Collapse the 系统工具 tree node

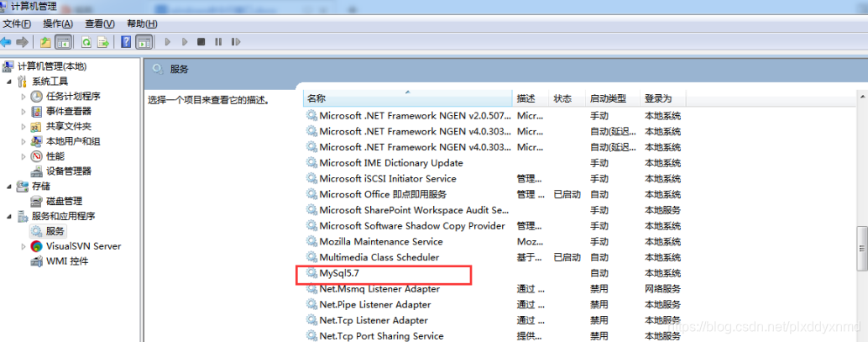[9, 82]
